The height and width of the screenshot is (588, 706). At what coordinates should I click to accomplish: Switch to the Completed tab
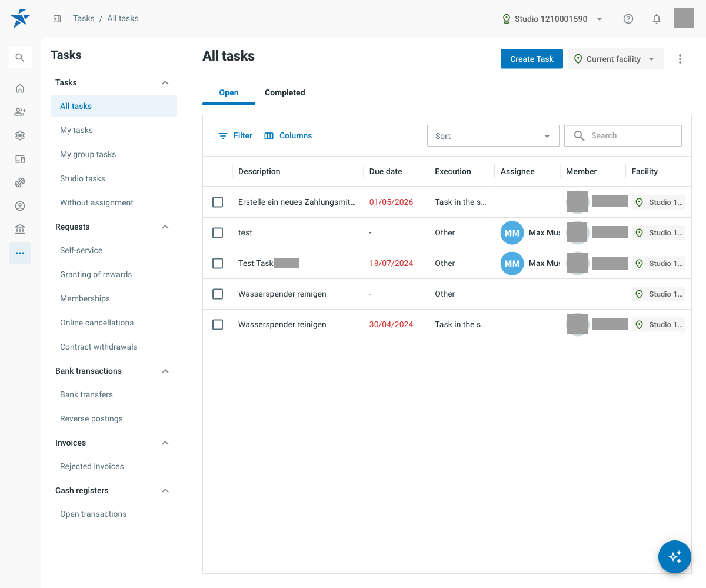(x=285, y=93)
